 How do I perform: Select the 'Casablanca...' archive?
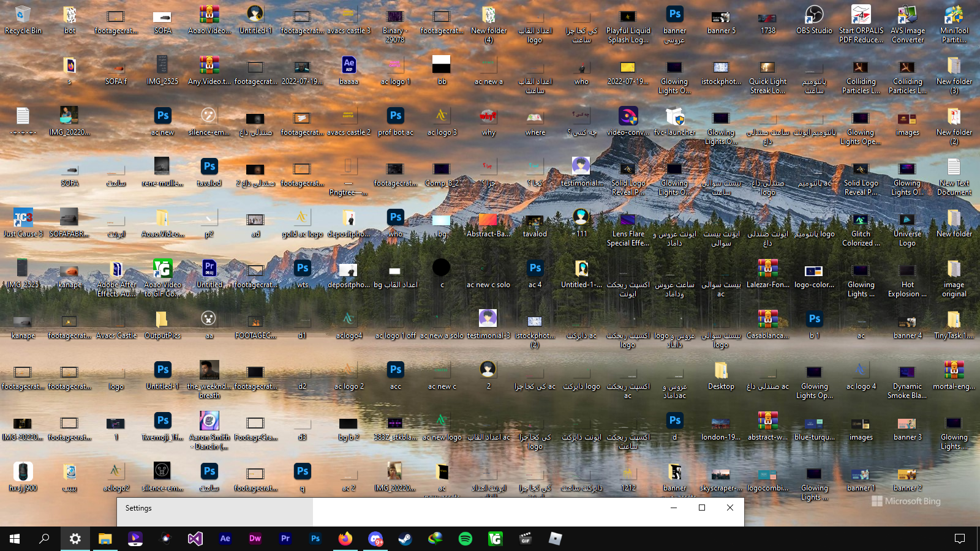767,324
